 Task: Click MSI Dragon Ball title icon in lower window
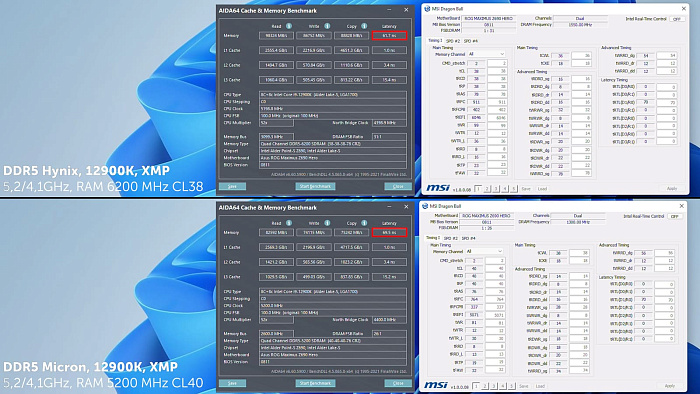click(425, 206)
